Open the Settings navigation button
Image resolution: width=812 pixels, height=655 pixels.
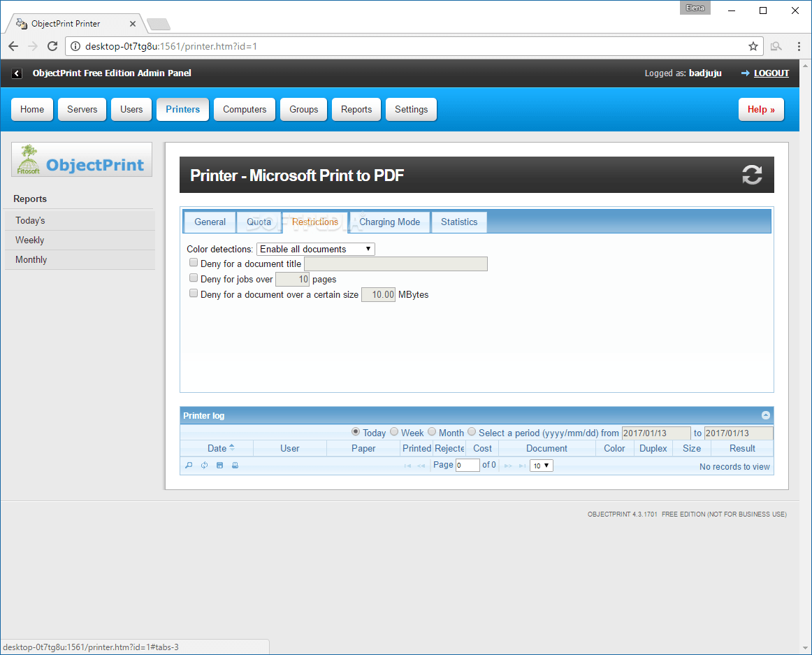pos(411,109)
